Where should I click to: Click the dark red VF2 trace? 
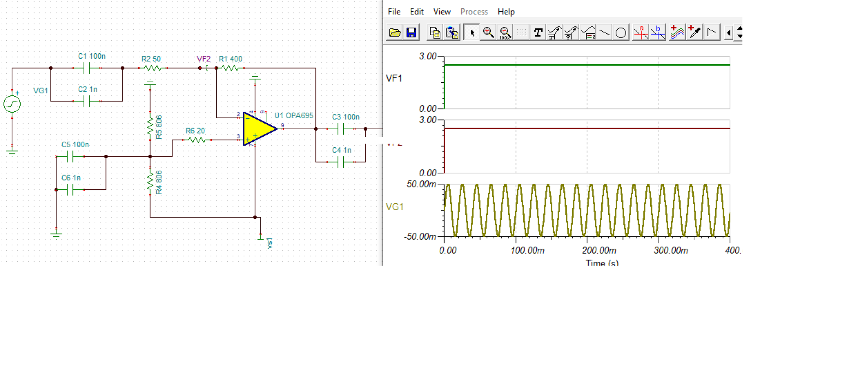tap(587, 129)
